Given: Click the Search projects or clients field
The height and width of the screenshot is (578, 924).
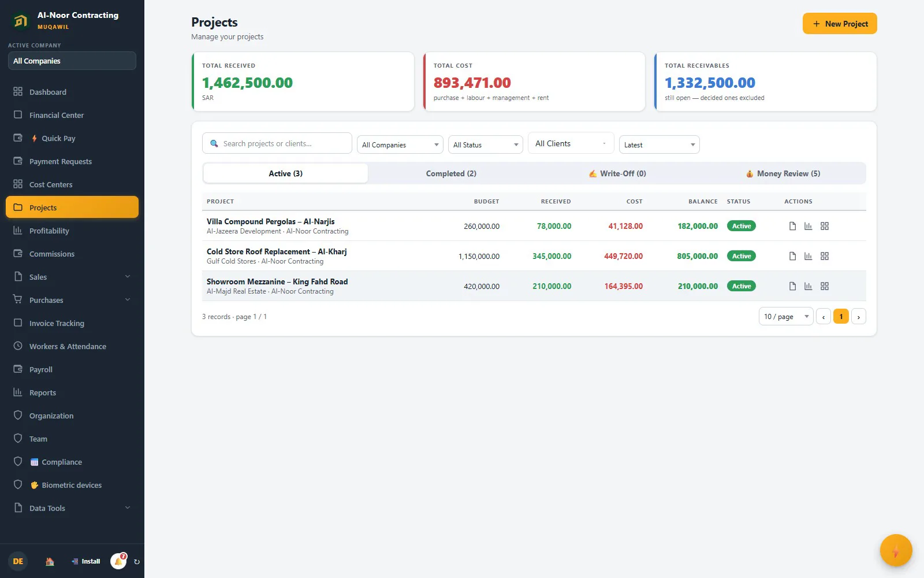Looking at the screenshot, I should (x=277, y=143).
